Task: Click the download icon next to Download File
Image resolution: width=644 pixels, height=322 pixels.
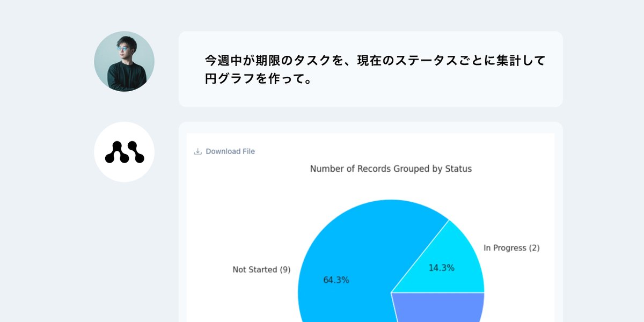Action: coord(197,151)
